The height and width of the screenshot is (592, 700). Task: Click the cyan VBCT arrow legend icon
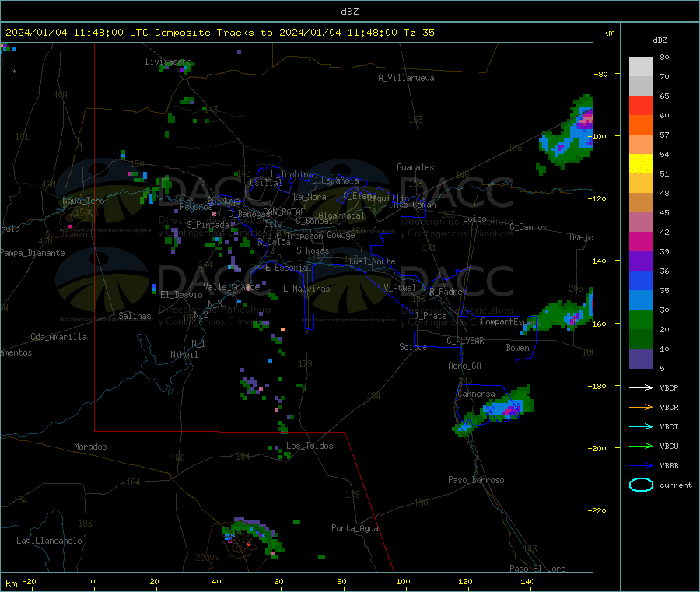[641, 427]
